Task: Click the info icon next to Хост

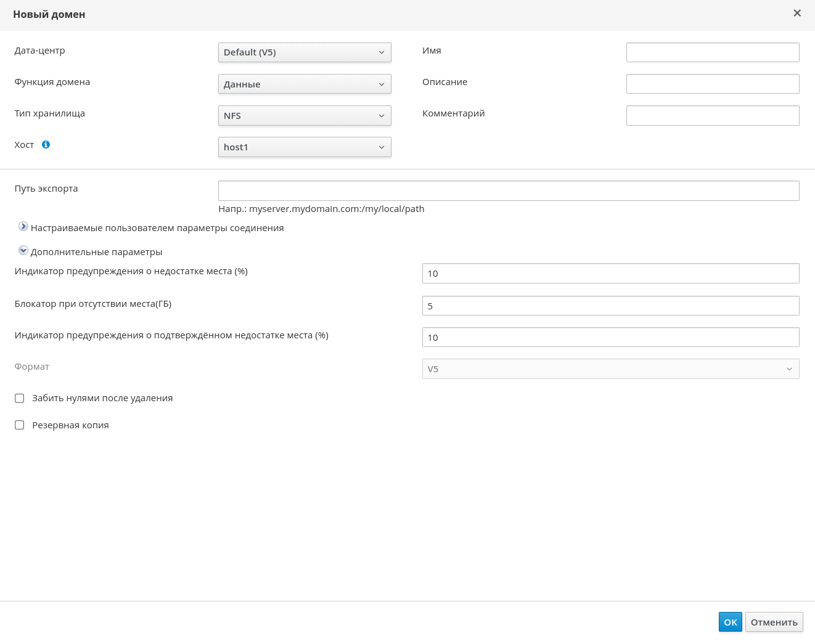Action: pos(46,145)
